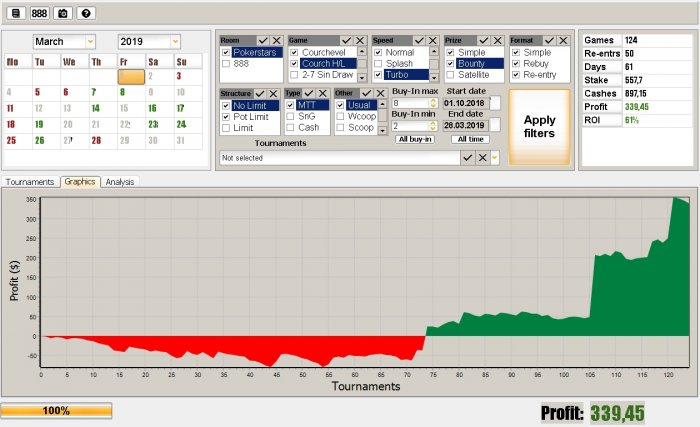Screen dimensions: 700x427
Task: Clear all items in Game filter
Action: [x=360, y=41]
